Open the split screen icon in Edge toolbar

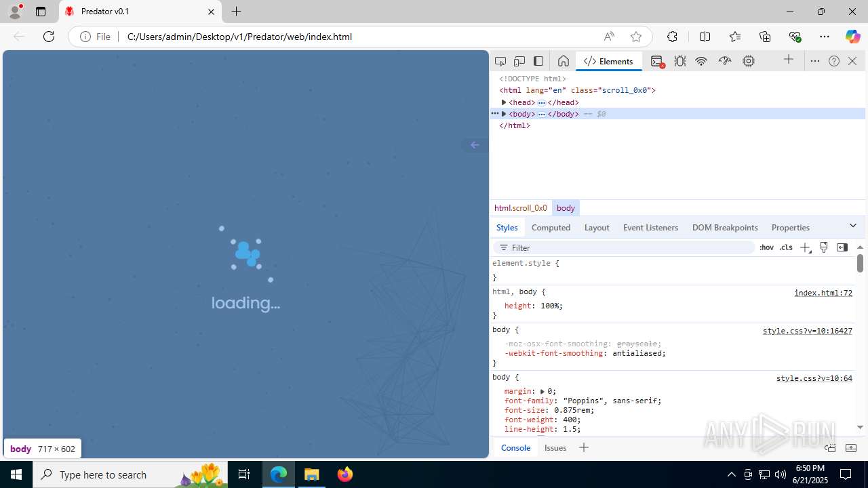click(x=705, y=37)
